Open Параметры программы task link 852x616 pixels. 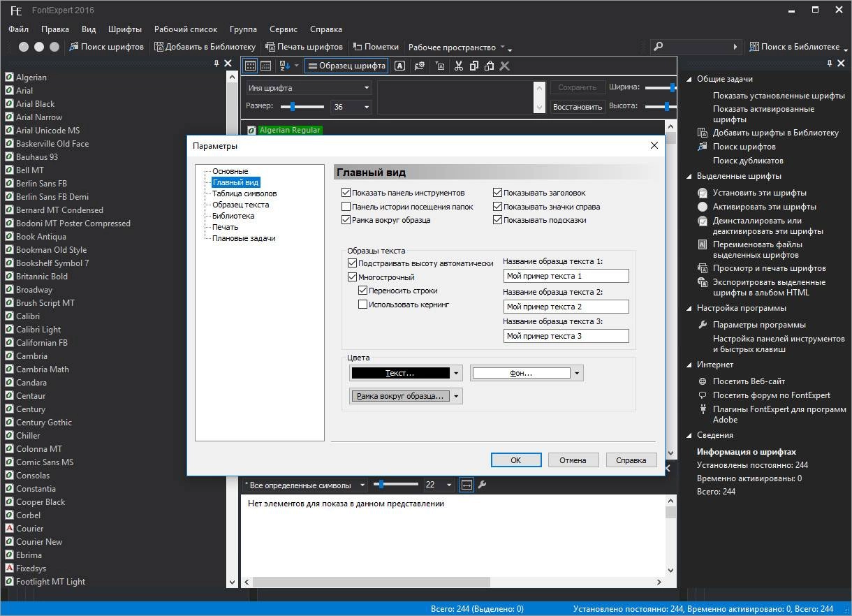(759, 325)
